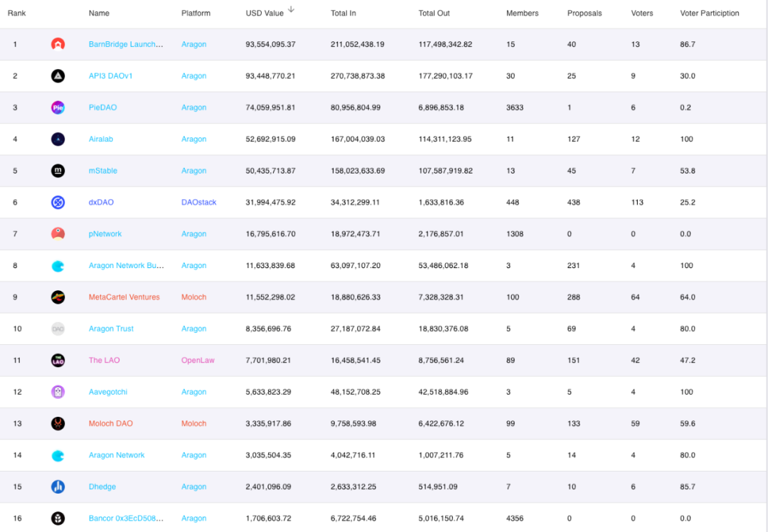The image size is (768, 532).
Task: Open the Moloch DAO name link
Action: (x=111, y=423)
